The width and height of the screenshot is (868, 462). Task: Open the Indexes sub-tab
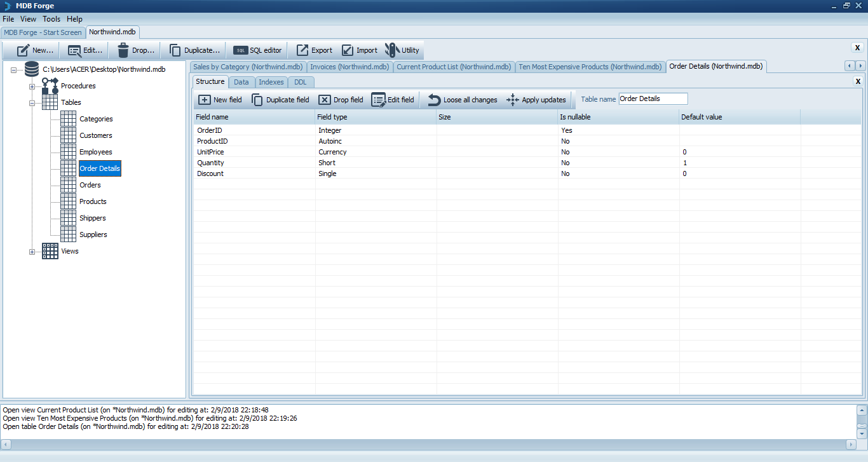271,82
